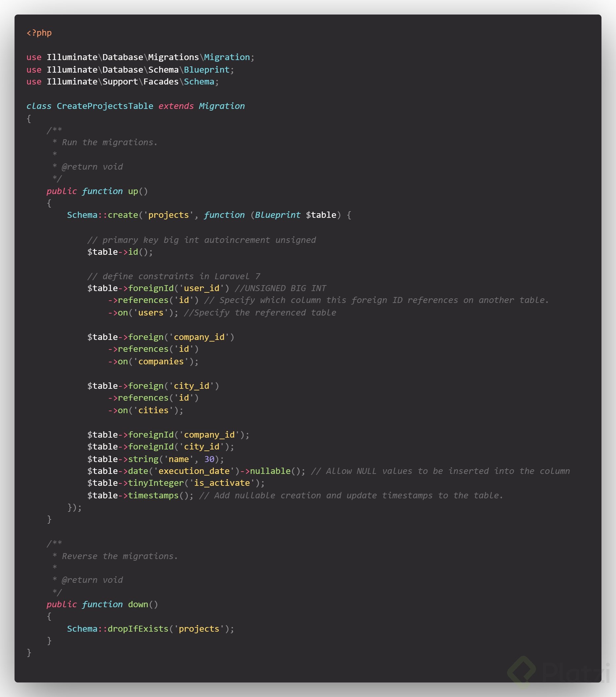This screenshot has width=616, height=697.
Task: Click 'use Illuminate\Database\Schema\Blueprint;' line
Action: (130, 70)
